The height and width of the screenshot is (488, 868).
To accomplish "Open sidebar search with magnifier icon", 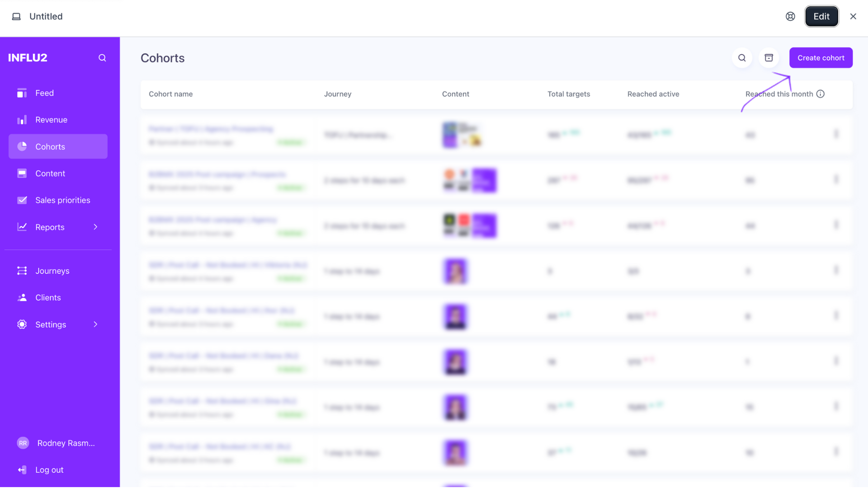I will tap(102, 57).
